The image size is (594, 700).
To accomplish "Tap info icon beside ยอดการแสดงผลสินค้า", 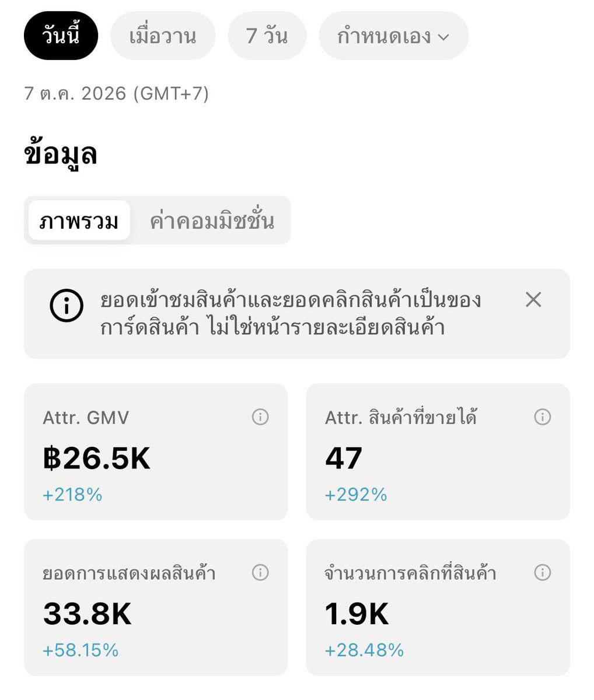I will 260,572.
